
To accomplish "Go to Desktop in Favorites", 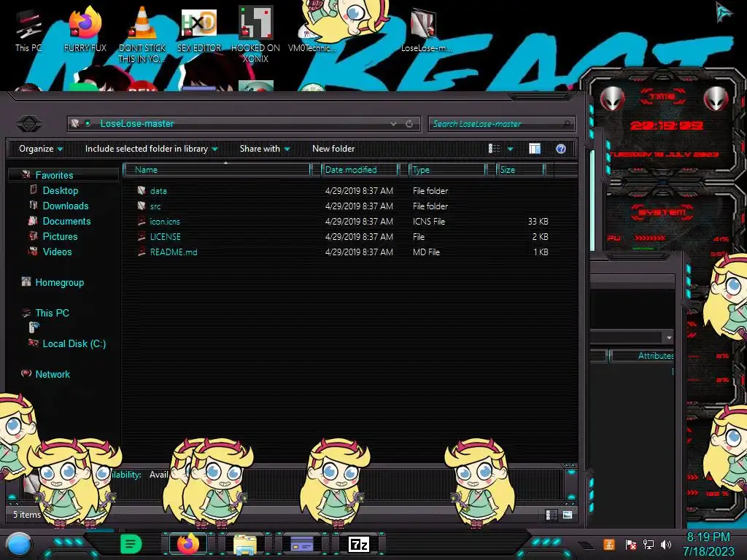I will click(x=61, y=190).
